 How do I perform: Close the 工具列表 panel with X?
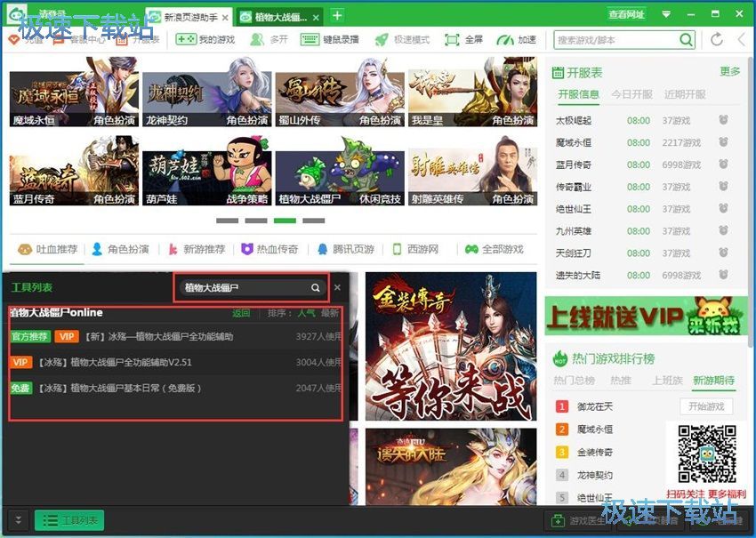tap(337, 287)
